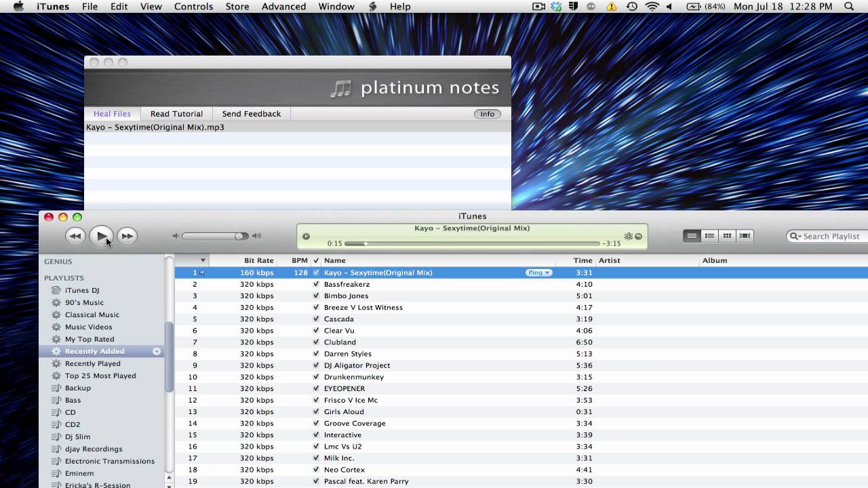Open the Classical Music smart playlist
The height and width of the screenshot is (488, 868).
92,314
